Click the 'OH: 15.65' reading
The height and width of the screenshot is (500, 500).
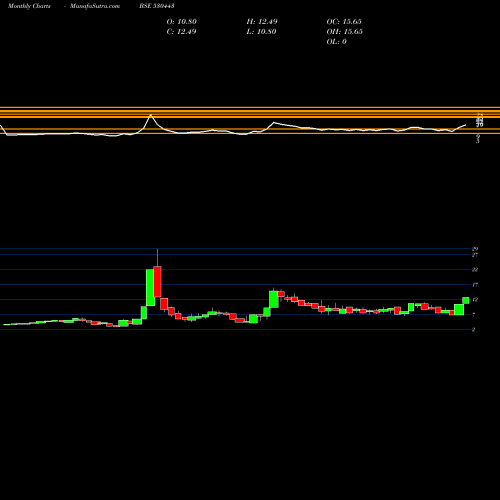[345, 32]
